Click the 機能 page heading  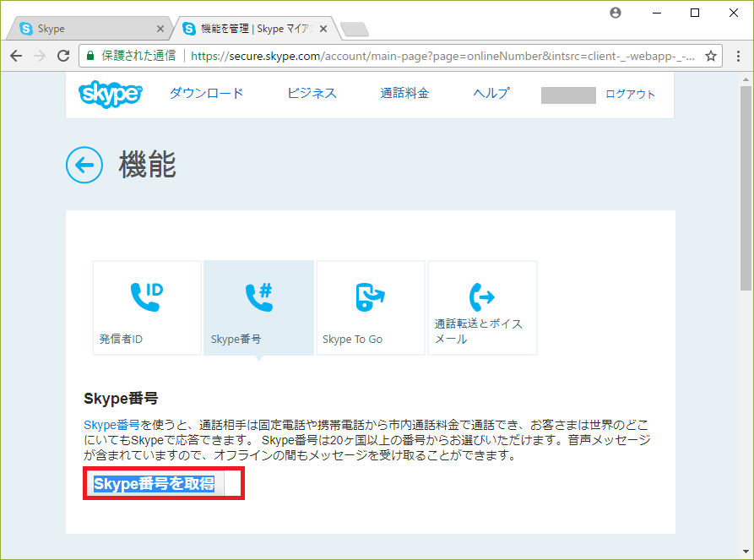coord(148,165)
